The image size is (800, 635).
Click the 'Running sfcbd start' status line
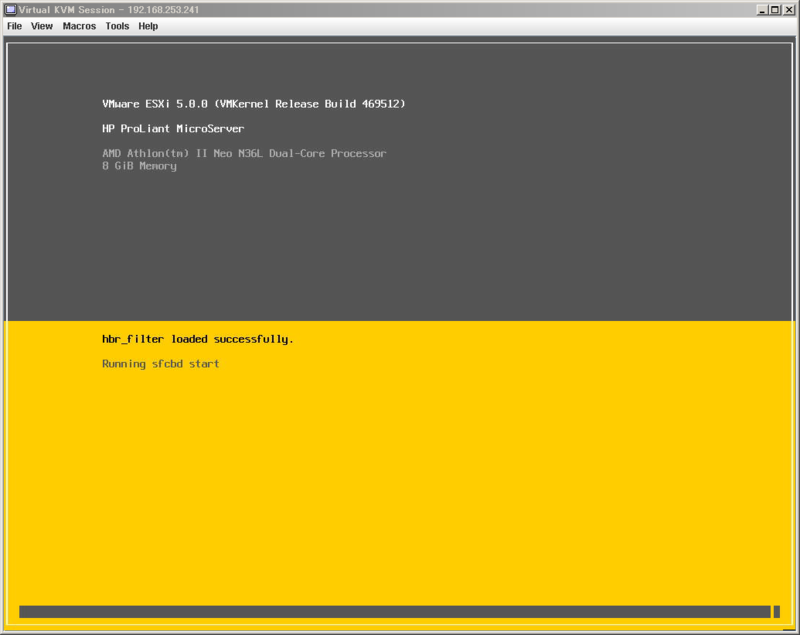click(x=161, y=364)
